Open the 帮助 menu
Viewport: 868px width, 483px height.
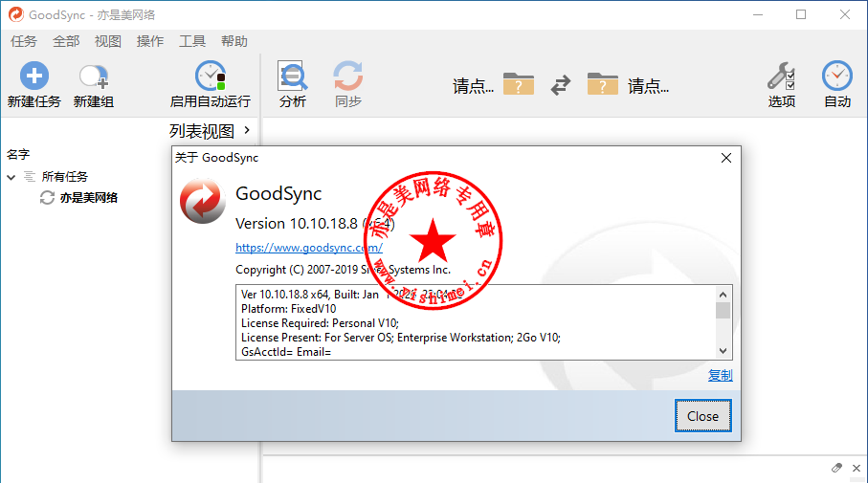(234, 41)
